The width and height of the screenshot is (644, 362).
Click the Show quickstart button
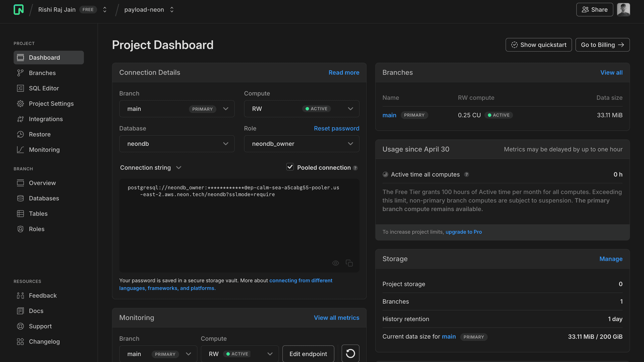[x=538, y=45]
